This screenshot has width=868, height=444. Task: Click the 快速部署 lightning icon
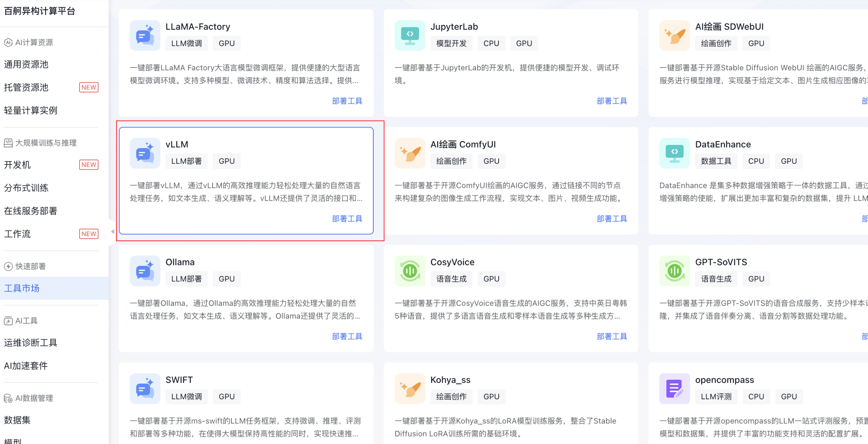[x=8, y=266]
